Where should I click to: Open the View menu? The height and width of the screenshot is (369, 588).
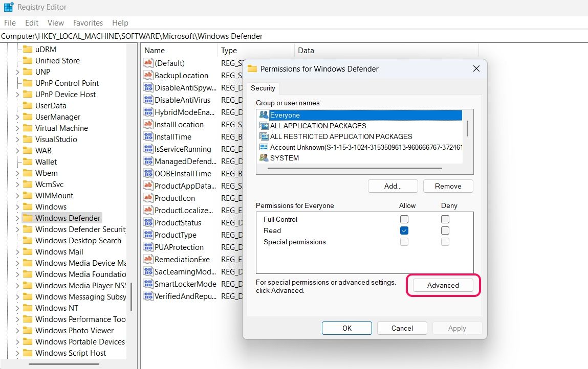[55, 23]
